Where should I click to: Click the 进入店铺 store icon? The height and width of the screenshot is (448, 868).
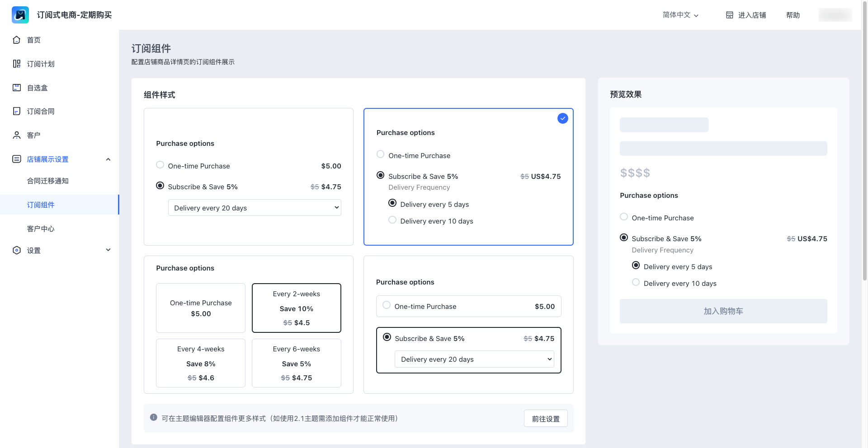point(729,15)
